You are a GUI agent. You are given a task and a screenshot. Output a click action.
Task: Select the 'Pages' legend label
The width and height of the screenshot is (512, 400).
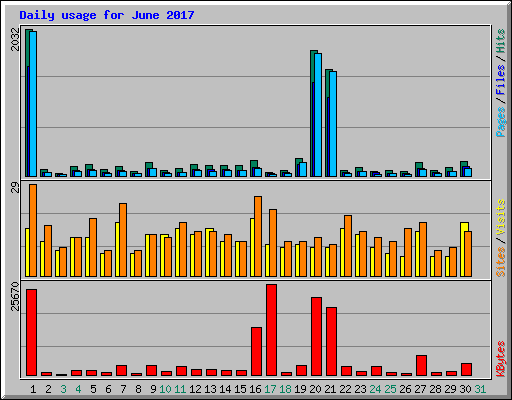click(500, 122)
